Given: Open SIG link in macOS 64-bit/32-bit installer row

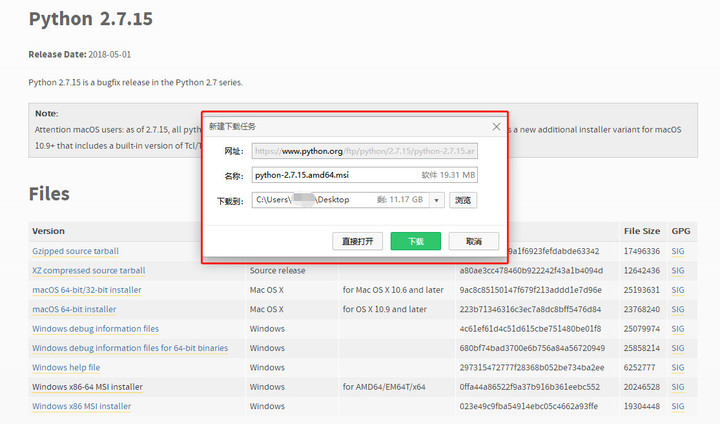Looking at the screenshot, I should point(678,290).
